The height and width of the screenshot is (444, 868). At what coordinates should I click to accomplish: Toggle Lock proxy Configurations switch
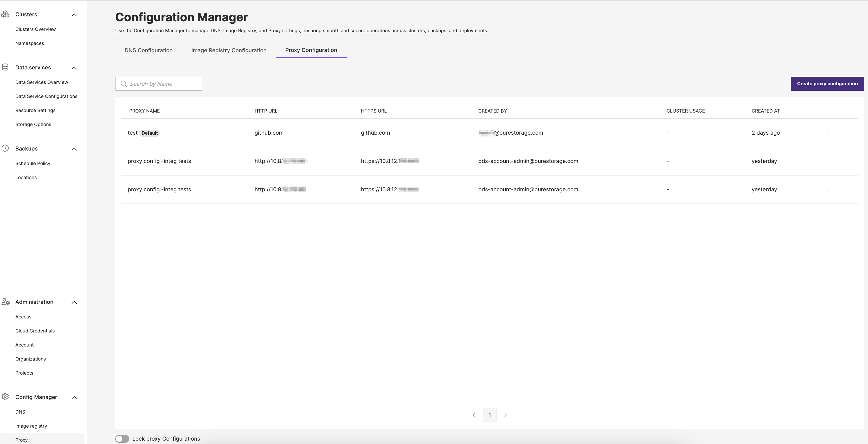pos(122,439)
